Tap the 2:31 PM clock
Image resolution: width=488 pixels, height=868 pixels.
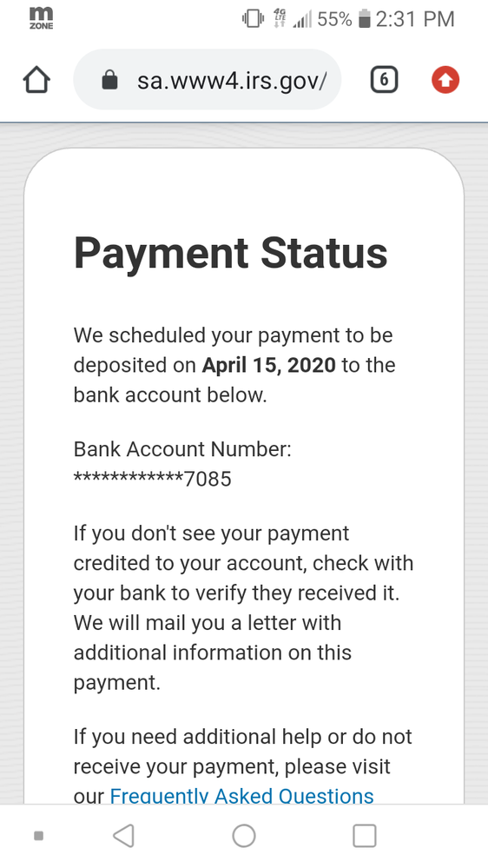[416, 19]
